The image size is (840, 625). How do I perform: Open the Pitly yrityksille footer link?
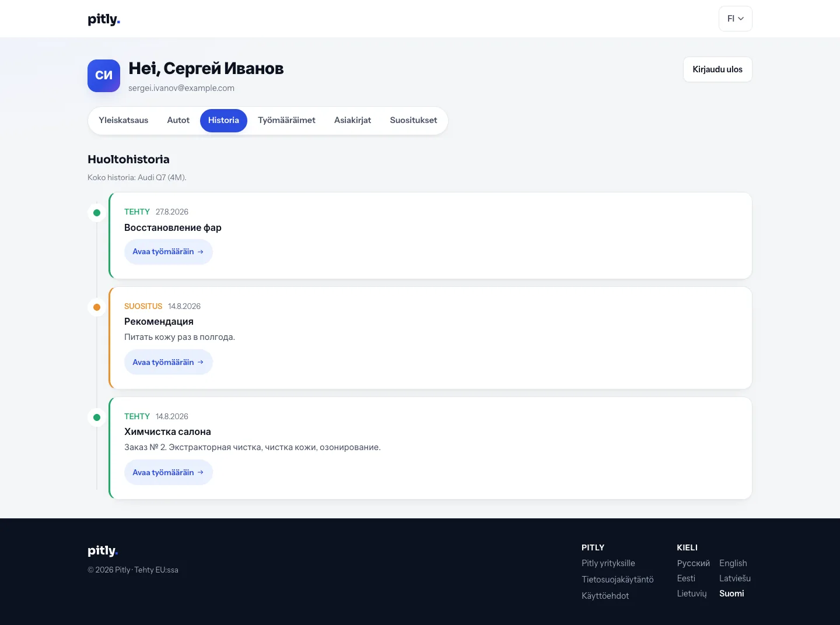coord(608,563)
